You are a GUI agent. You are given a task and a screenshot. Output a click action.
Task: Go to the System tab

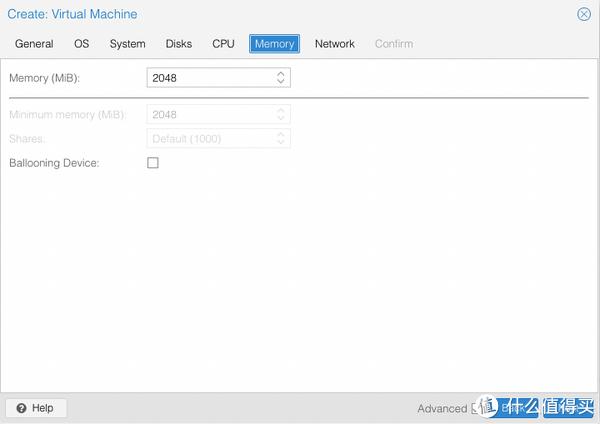(127, 44)
